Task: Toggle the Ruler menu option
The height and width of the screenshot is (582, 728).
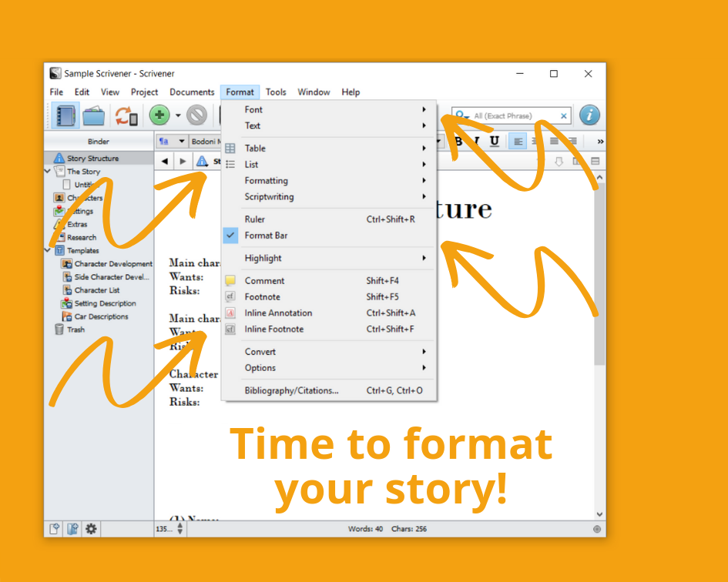Action: click(x=329, y=219)
